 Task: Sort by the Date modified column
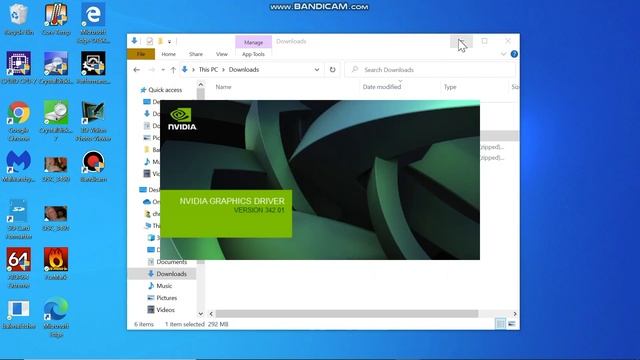pyautogui.click(x=382, y=87)
